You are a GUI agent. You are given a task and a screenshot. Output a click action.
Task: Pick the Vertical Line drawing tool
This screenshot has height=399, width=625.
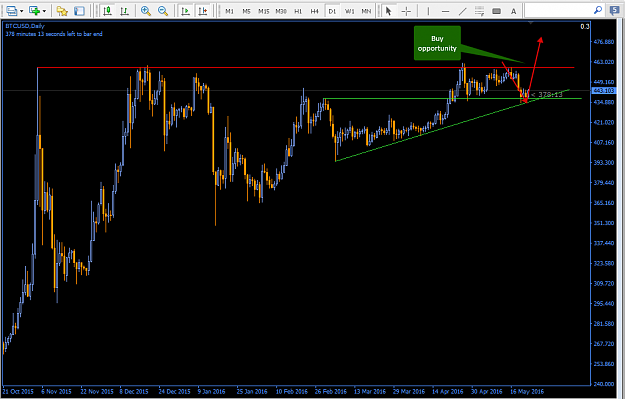point(428,11)
